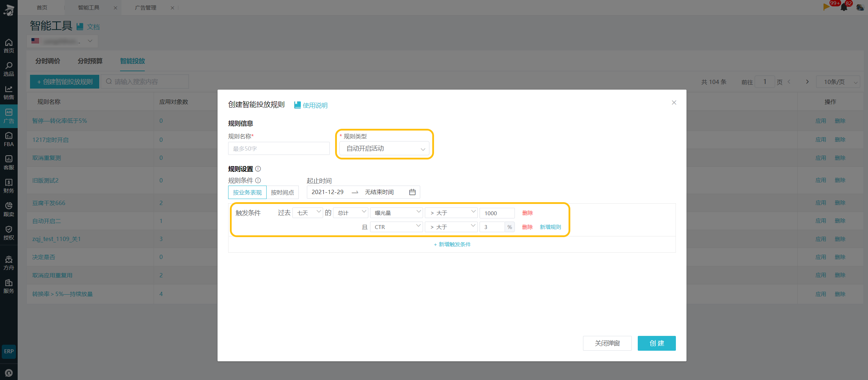
Task: Open the 10条/页 page size dropdown
Action: (838, 82)
